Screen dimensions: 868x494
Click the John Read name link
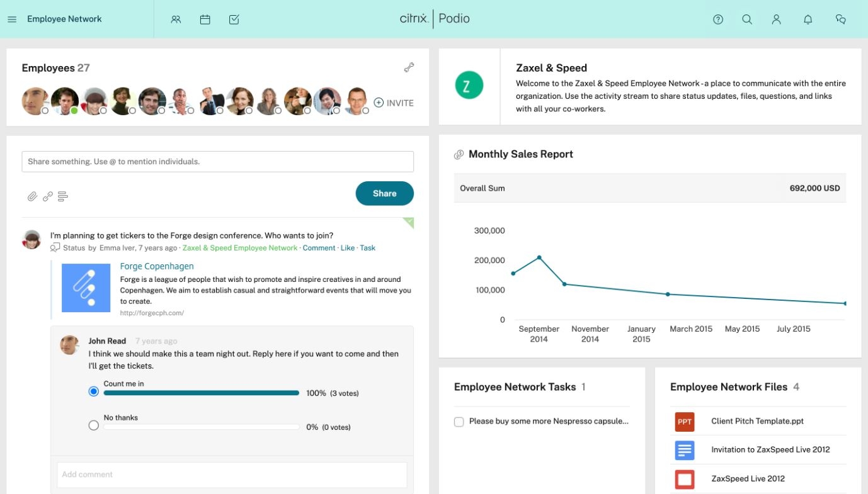[x=107, y=341]
